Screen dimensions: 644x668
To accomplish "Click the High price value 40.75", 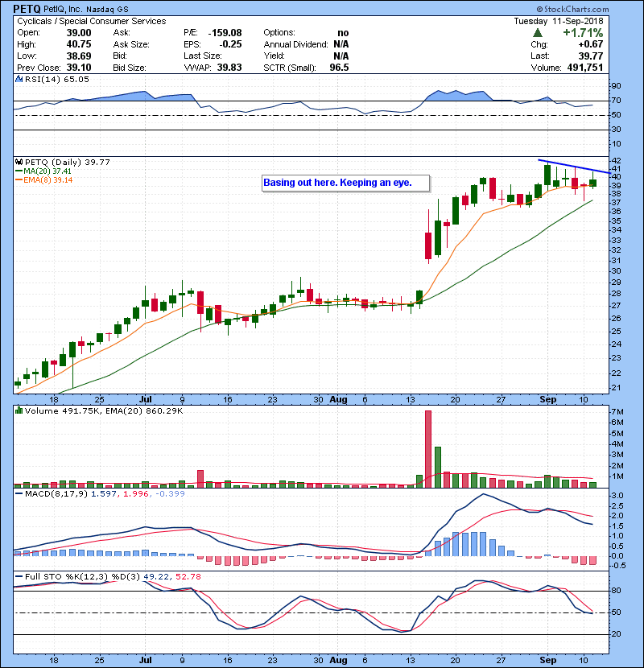I will click(79, 44).
